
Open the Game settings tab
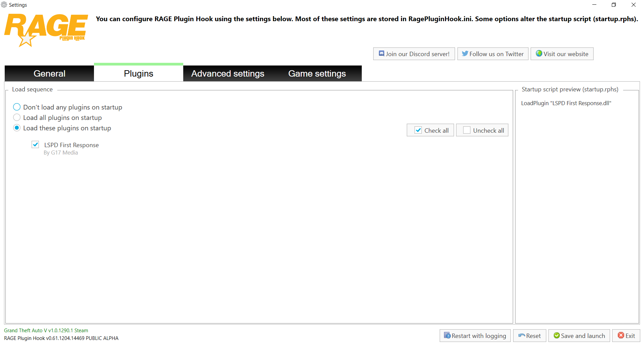tap(317, 74)
